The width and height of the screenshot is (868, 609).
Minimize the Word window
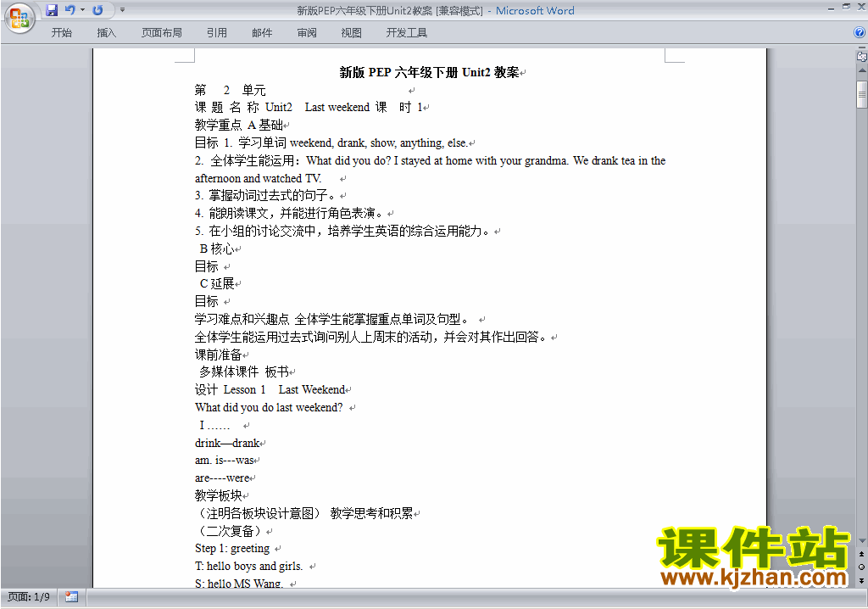[x=831, y=8]
